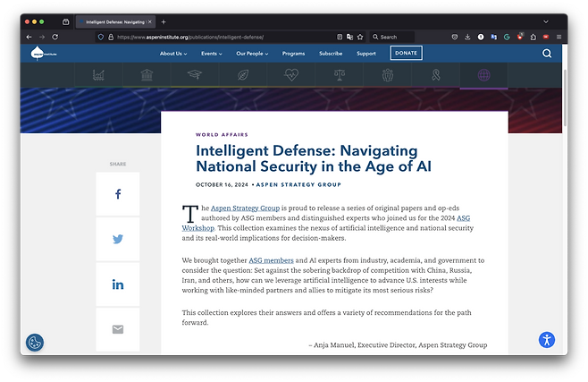Save the page to Pocket
Screen dimensions: 588x382
pos(455,37)
